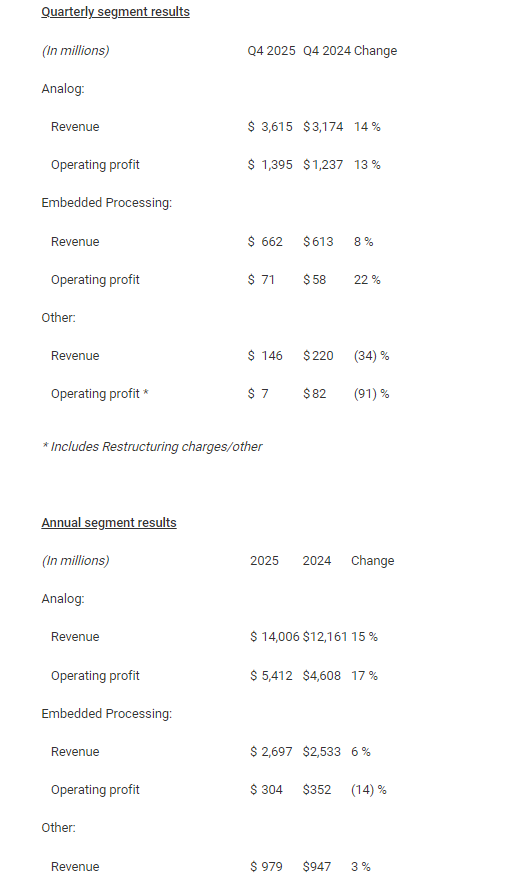The height and width of the screenshot is (891, 513).
Task: Select the Operating profit * row label
Action: [100, 394]
